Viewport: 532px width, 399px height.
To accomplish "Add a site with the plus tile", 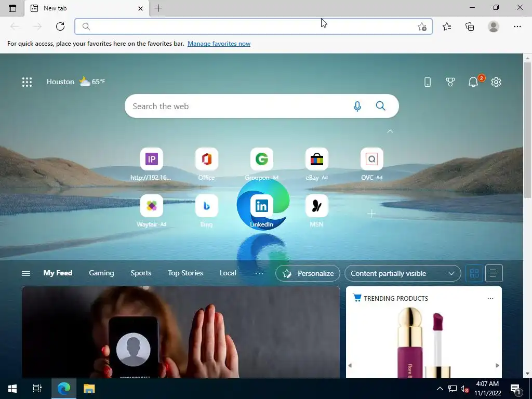I will [371, 214].
